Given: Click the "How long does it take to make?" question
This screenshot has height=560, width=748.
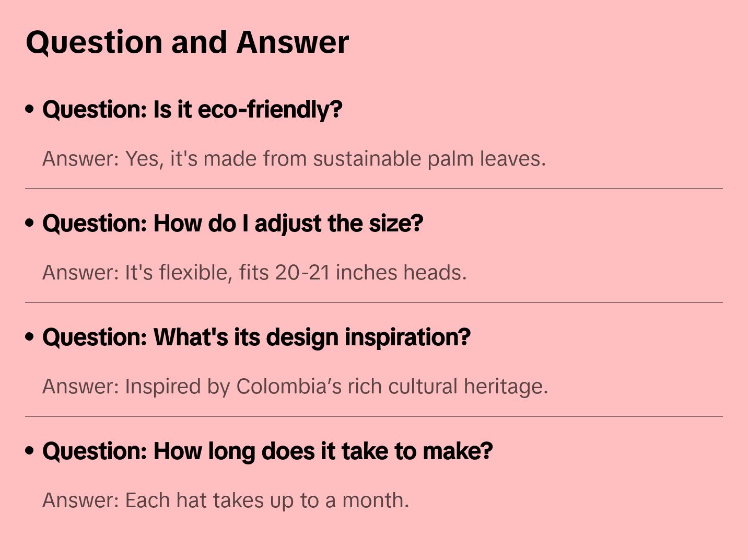Looking at the screenshot, I should tap(267, 451).
